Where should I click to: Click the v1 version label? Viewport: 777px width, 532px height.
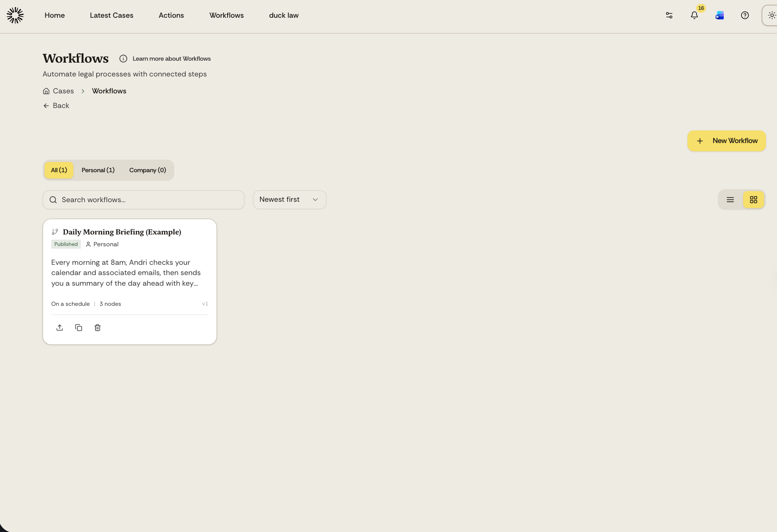pos(205,304)
